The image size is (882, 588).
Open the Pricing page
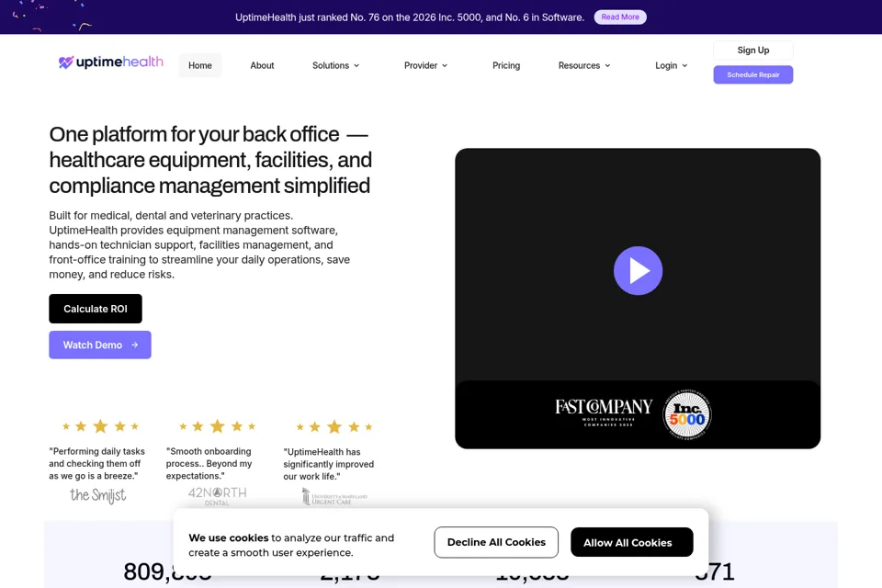[x=506, y=65]
